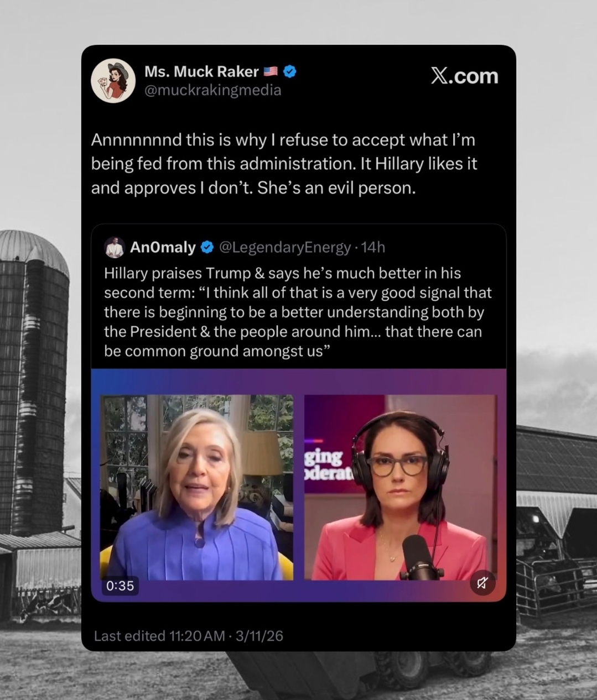Open Ms. Muck Raker's profile avatar

point(113,81)
